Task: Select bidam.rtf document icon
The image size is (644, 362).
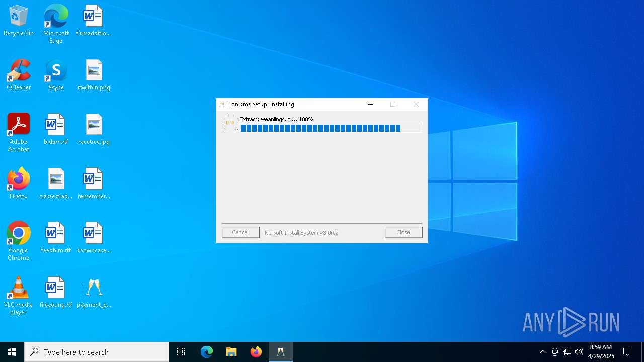Action: pos(56,130)
